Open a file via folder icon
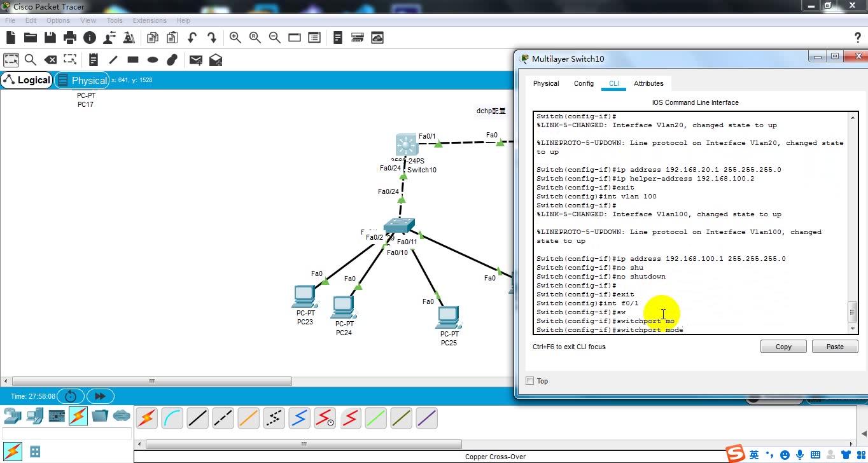 click(x=30, y=38)
